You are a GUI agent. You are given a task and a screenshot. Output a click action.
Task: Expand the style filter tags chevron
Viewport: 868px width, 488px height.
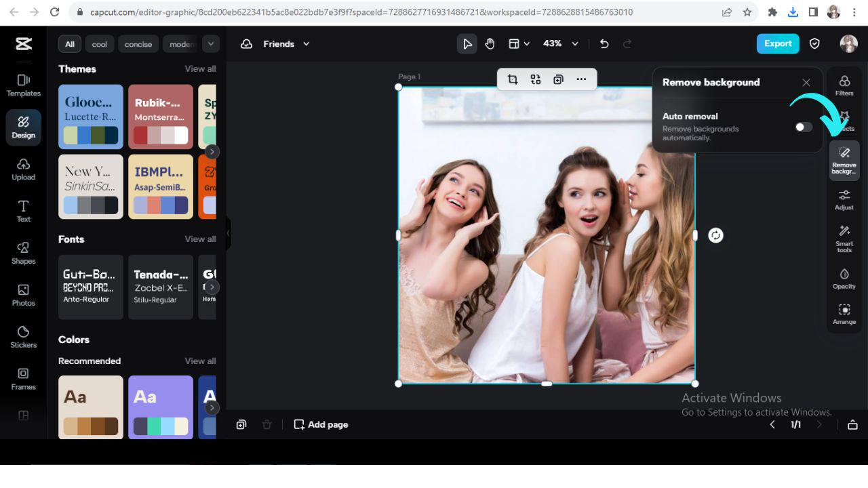coord(211,44)
